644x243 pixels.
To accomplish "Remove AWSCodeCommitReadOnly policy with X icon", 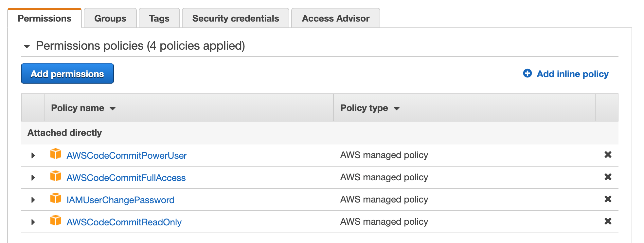I will (x=608, y=221).
